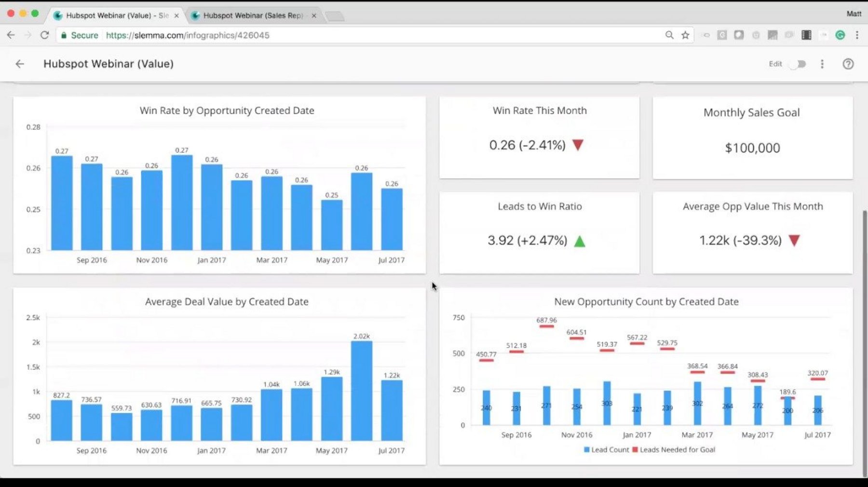Open Chrome's three-dot browser menu

857,35
